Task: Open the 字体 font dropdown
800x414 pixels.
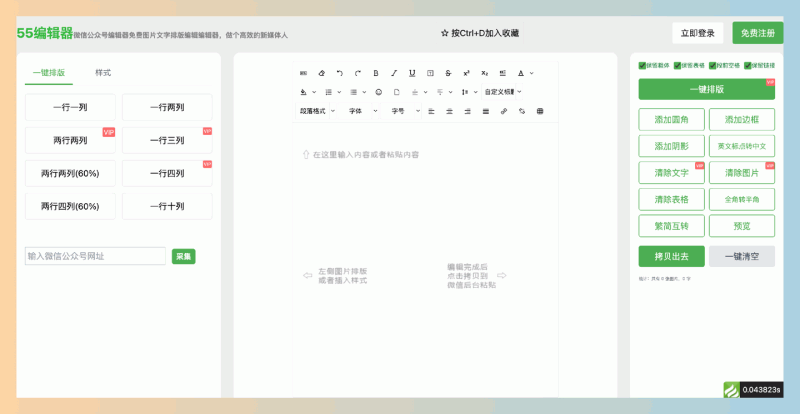Action: point(358,111)
